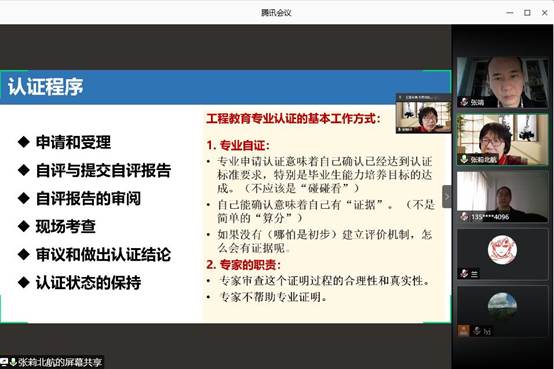
Task: Click 张莉北航's green active microphone icon
Action: (464, 159)
